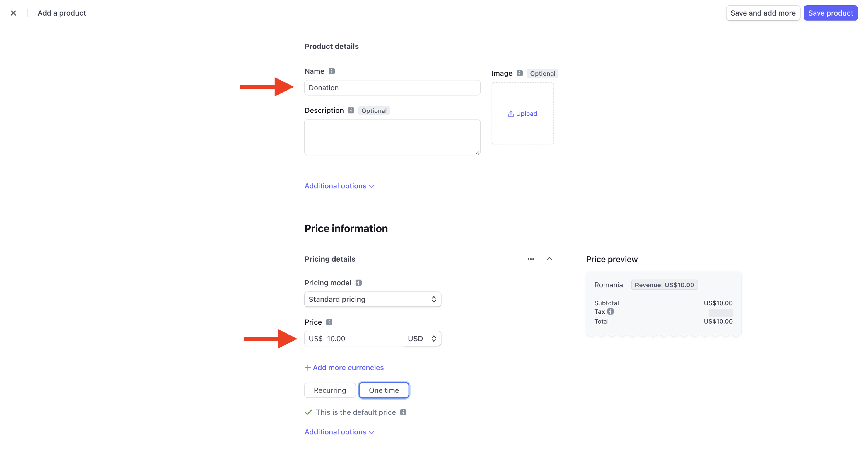Click the info icon beside Description label
This screenshot has height=459, width=868.
(x=351, y=111)
